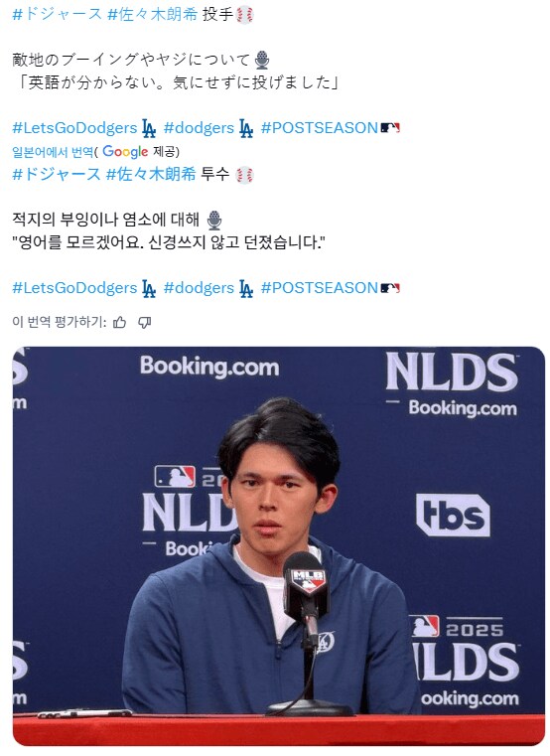Click the baseball emoji after 投手

click(244, 16)
